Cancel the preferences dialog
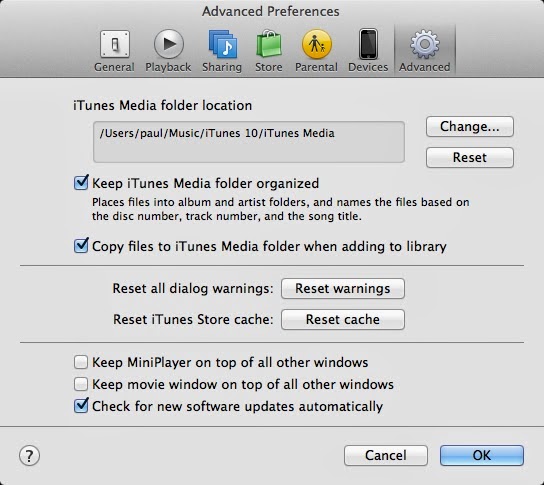The image size is (544, 485). [x=386, y=456]
